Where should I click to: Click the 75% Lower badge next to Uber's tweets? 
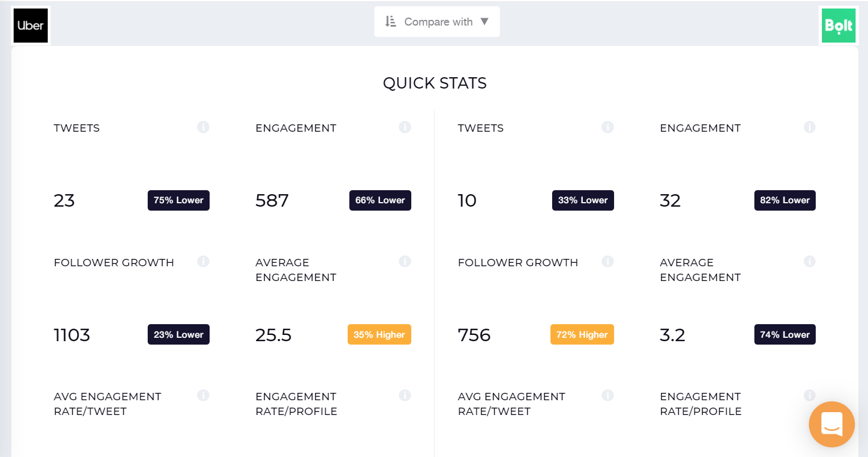pyautogui.click(x=178, y=200)
